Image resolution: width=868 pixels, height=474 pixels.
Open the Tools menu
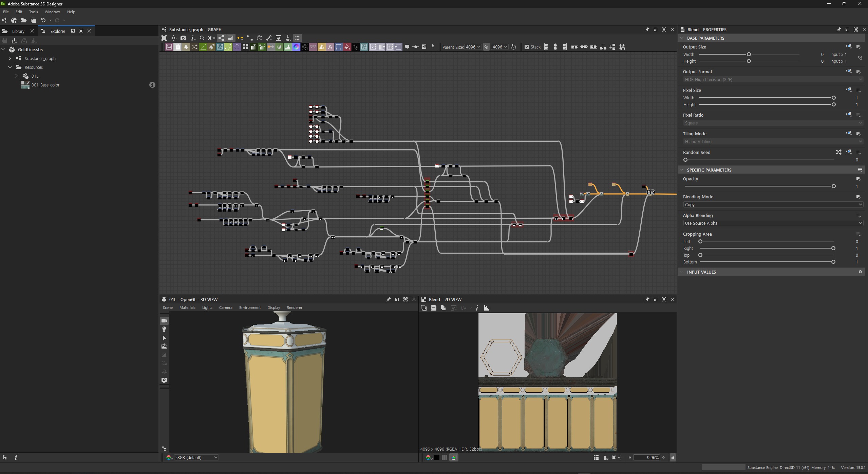[33, 12]
